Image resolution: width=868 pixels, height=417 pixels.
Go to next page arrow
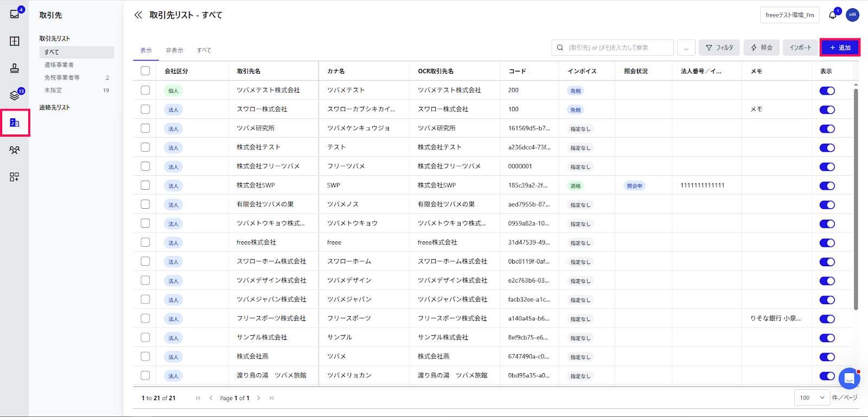(259, 398)
